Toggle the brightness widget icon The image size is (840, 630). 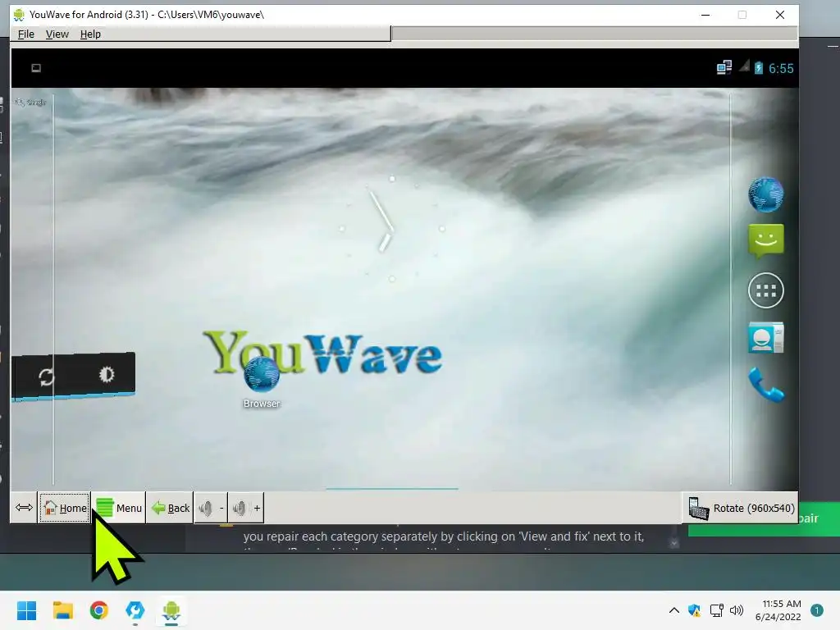pos(107,374)
